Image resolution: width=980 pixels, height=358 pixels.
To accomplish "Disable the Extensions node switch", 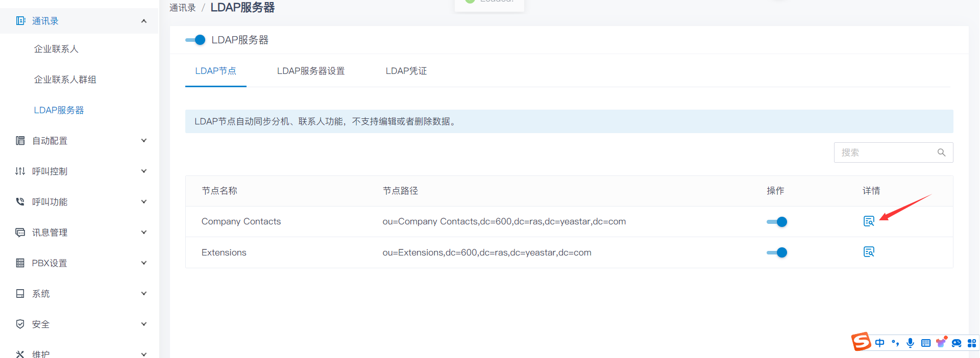I will pos(776,252).
